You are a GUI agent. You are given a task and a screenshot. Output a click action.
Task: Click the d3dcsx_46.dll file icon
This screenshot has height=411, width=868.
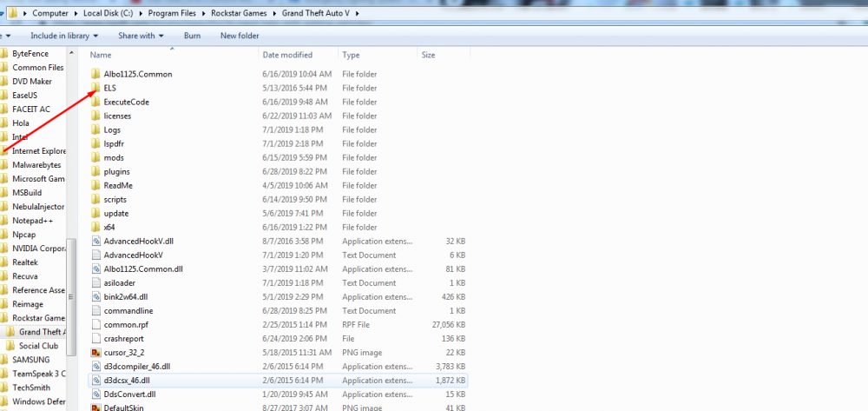95,381
